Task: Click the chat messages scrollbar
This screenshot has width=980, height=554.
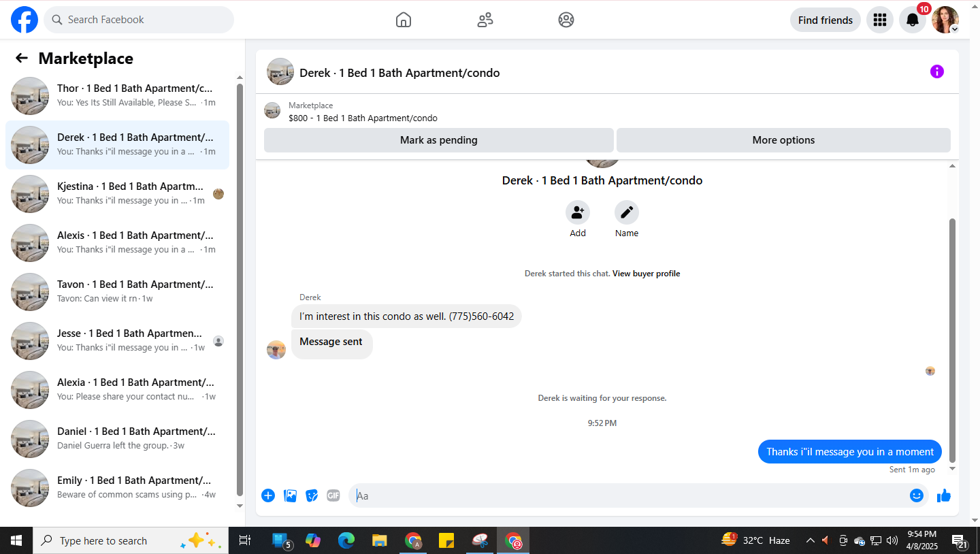Action: pos(952,340)
